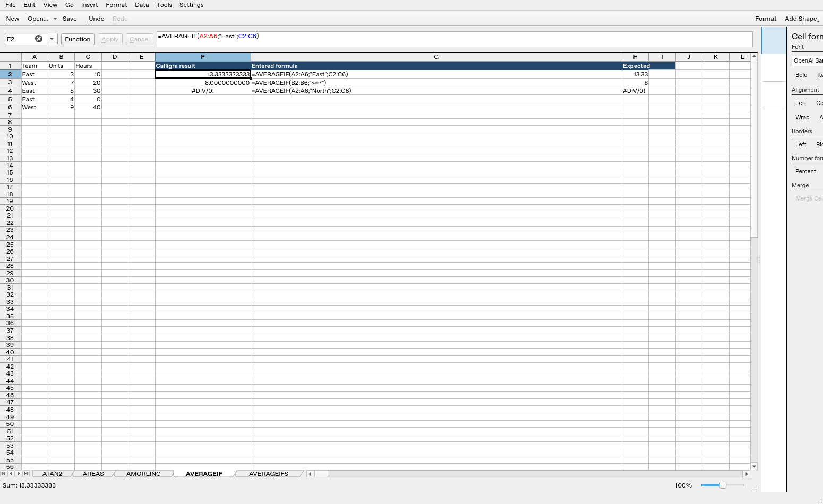823x504 pixels.
Task: Toggle the Left border in the Borders section
Action: (801, 144)
